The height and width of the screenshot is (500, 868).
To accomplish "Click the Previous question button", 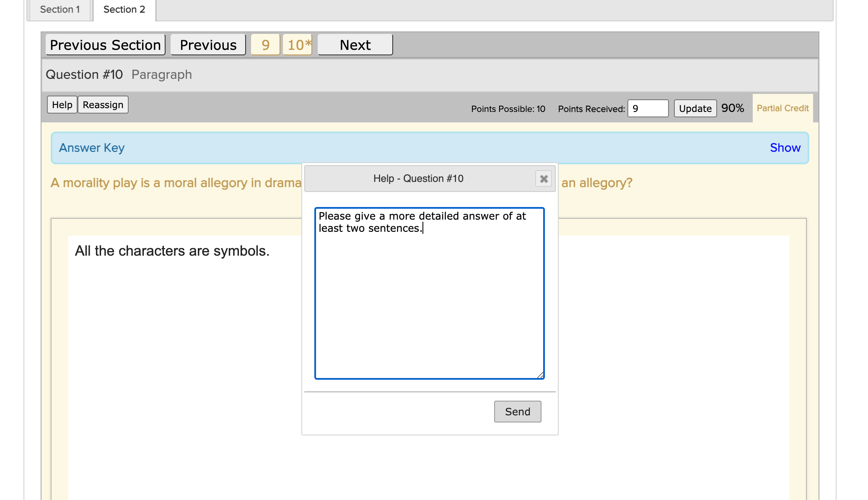I will pyautogui.click(x=208, y=45).
